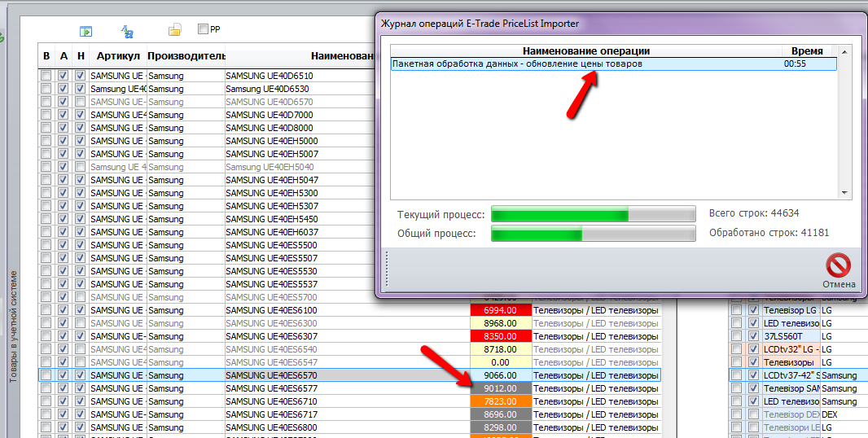This screenshot has height=438, width=868.
Task: Select name cell SAMSUNG UE40ES5500
Action: 300,245
